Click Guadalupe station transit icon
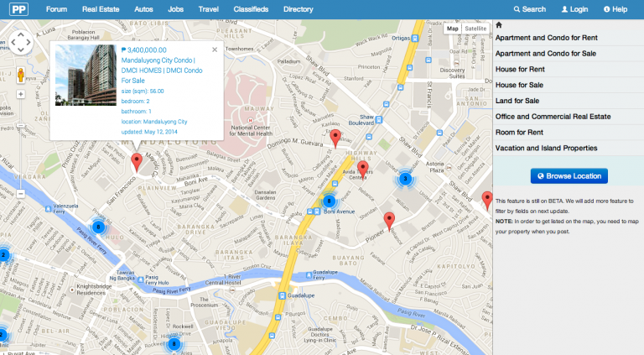644x355 pixels. [282, 295]
